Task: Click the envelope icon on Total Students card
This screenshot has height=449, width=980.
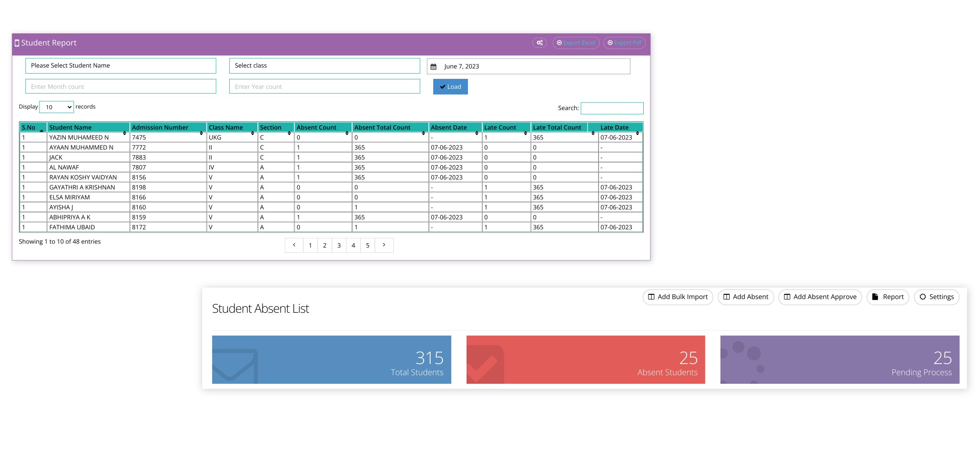Action: [x=235, y=364]
